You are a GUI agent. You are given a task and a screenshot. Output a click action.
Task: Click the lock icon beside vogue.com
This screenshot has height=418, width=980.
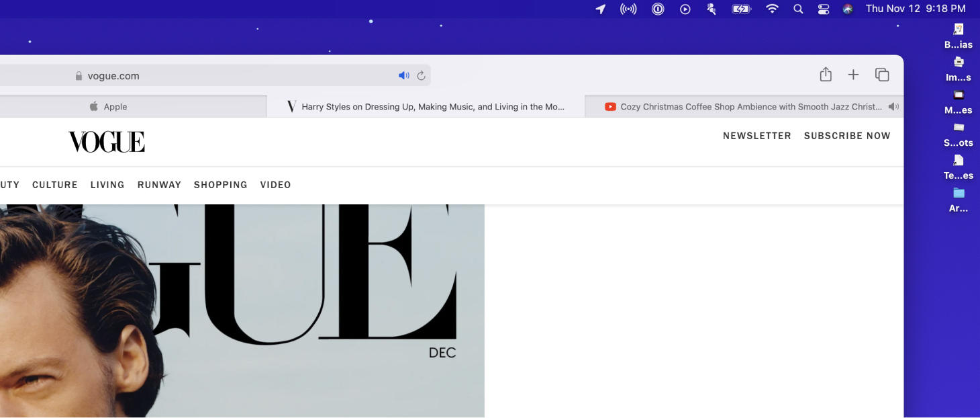79,76
